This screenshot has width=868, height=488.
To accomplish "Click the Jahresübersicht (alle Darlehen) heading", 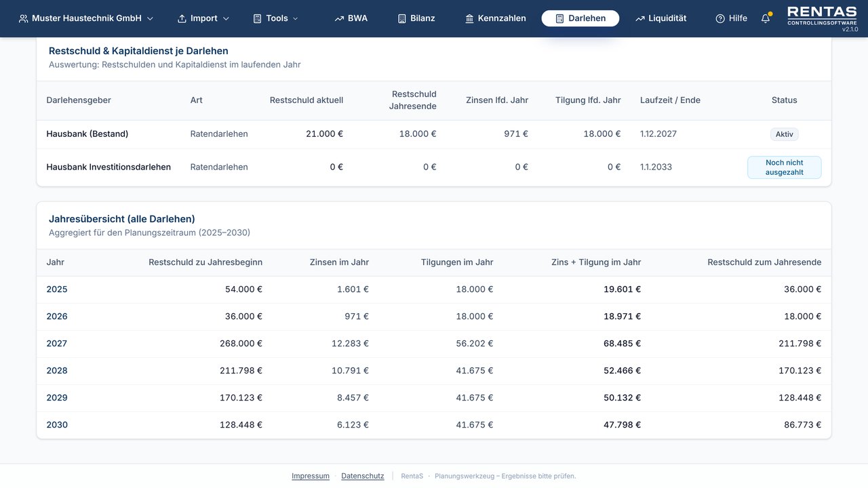I will (122, 219).
